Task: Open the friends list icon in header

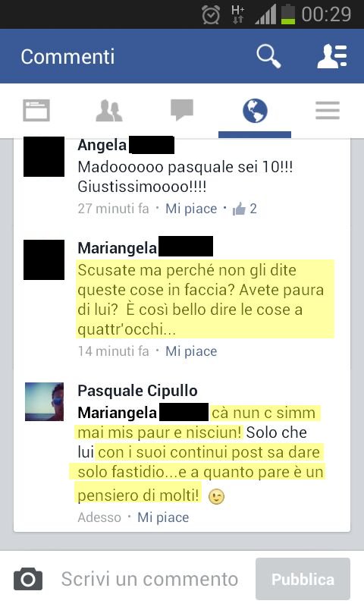Action: point(332,56)
